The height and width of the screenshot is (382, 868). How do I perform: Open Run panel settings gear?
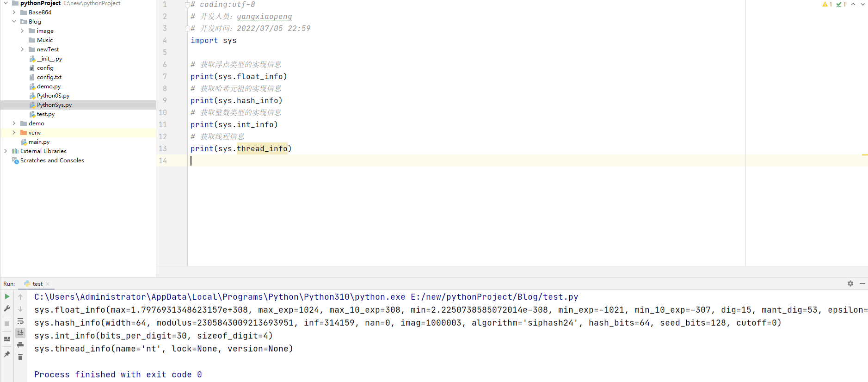coord(850,283)
